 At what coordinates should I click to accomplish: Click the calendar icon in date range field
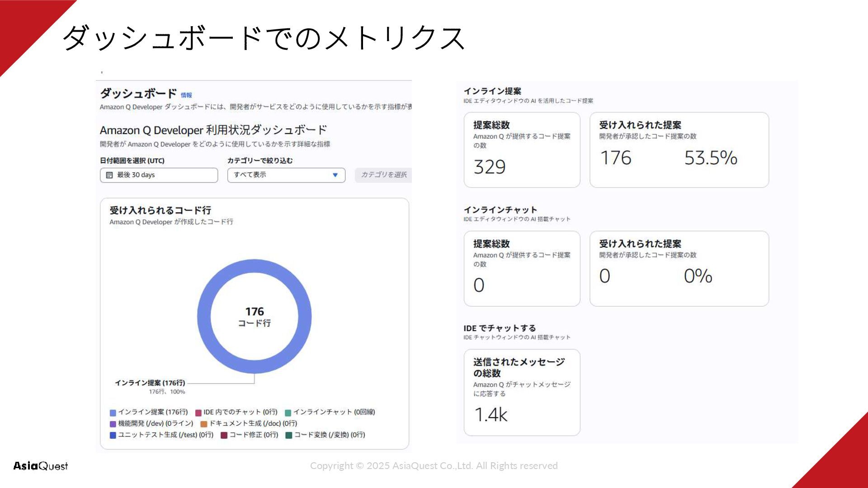[x=109, y=175]
